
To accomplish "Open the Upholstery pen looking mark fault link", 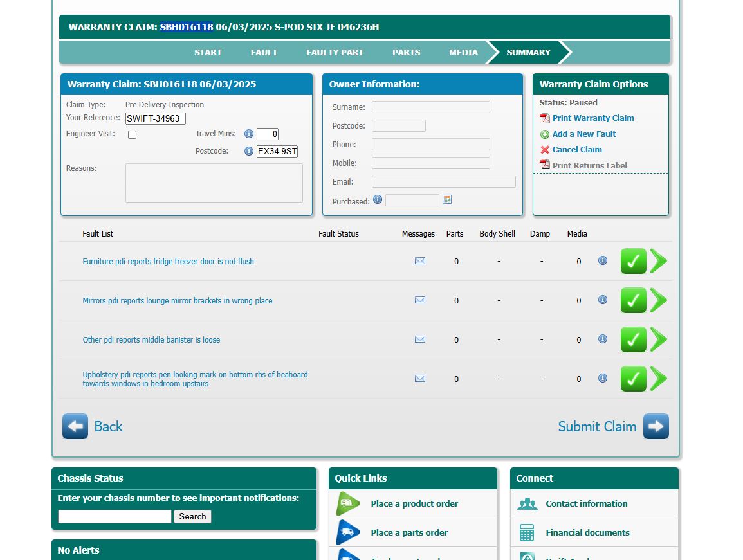I will (195, 379).
